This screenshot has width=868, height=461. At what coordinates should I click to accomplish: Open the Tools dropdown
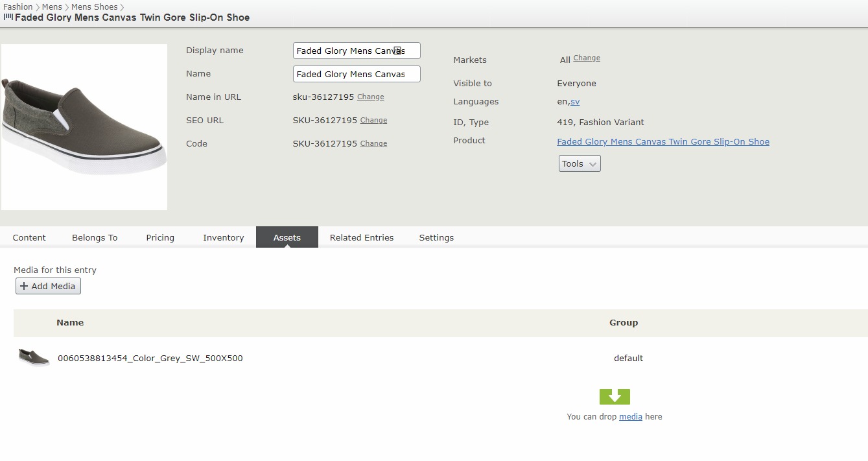point(579,164)
